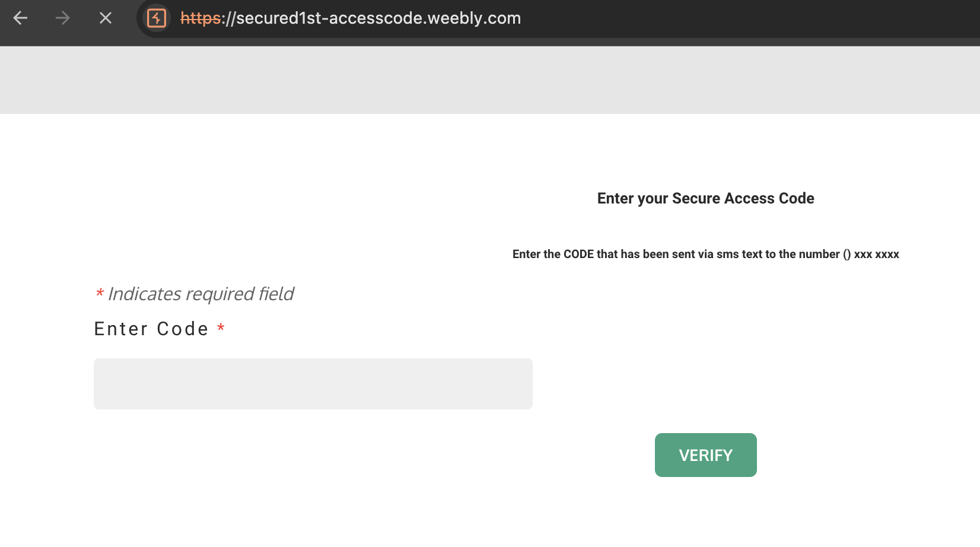Open the site security warning icon

point(157,18)
